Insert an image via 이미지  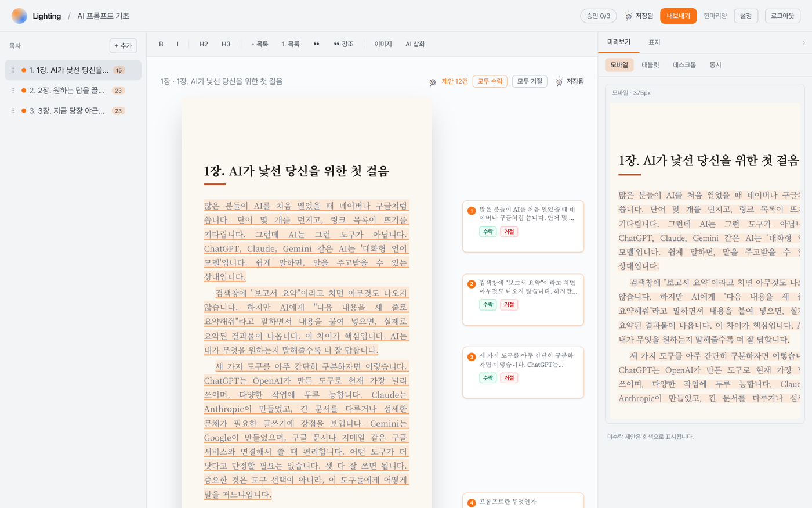pos(383,44)
